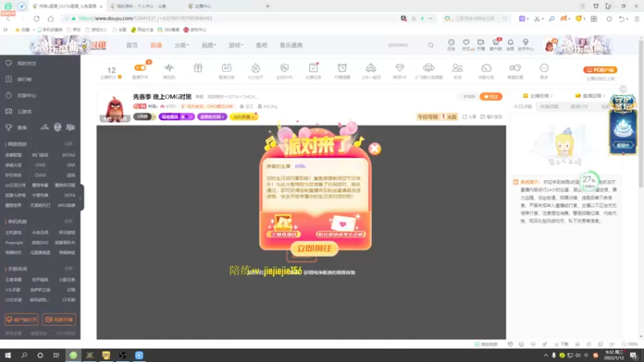Select 直播 in navigation bar
The height and width of the screenshot is (362, 644).
click(156, 45)
